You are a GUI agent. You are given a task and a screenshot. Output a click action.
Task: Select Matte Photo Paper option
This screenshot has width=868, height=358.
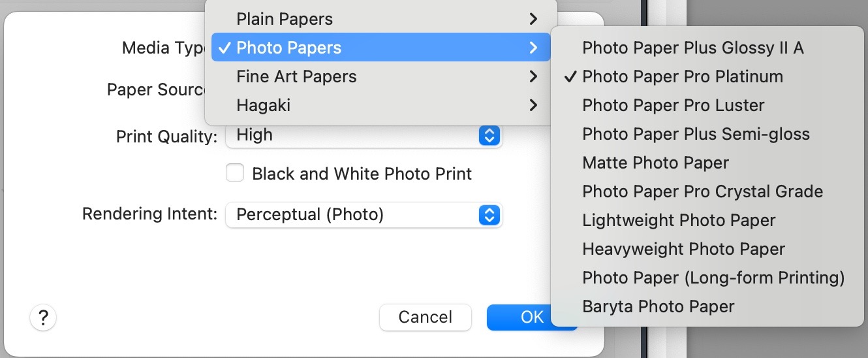pos(655,163)
